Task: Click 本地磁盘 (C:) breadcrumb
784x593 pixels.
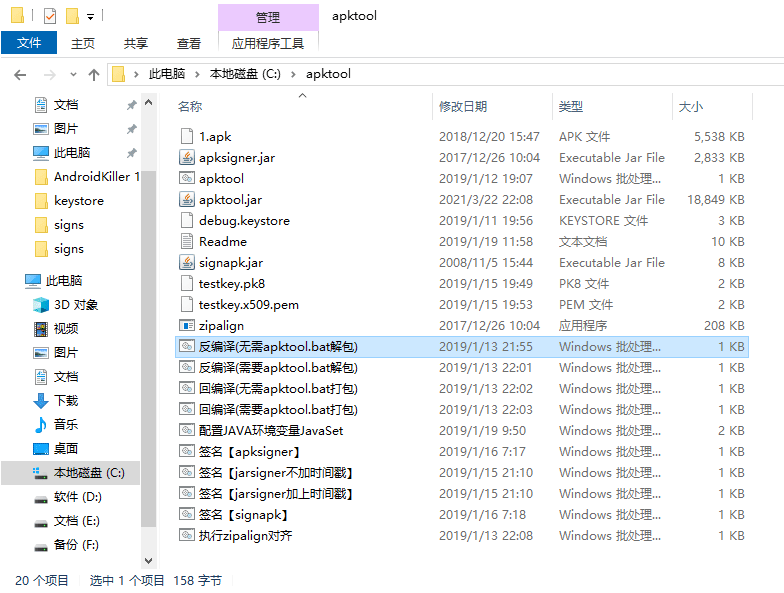Action: click(245, 74)
